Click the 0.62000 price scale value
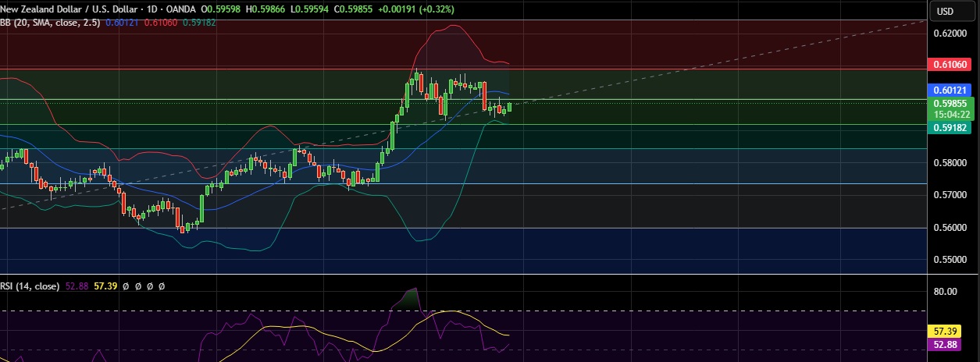This screenshot has height=362, width=980. 948,34
